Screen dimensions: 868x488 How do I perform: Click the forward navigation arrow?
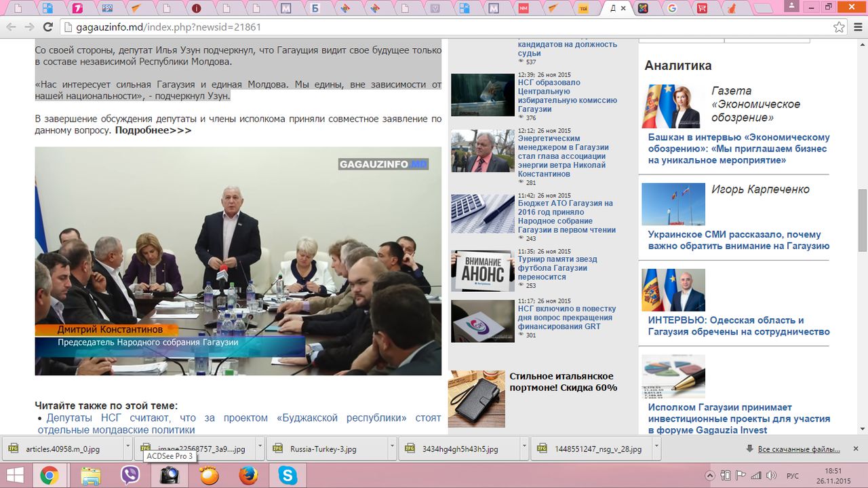click(x=29, y=27)
